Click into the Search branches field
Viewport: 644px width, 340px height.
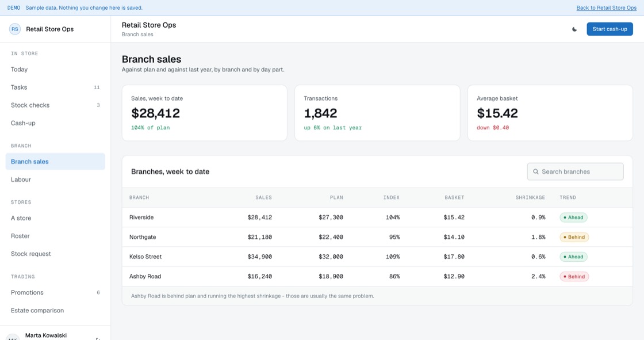tap(575, 172)
